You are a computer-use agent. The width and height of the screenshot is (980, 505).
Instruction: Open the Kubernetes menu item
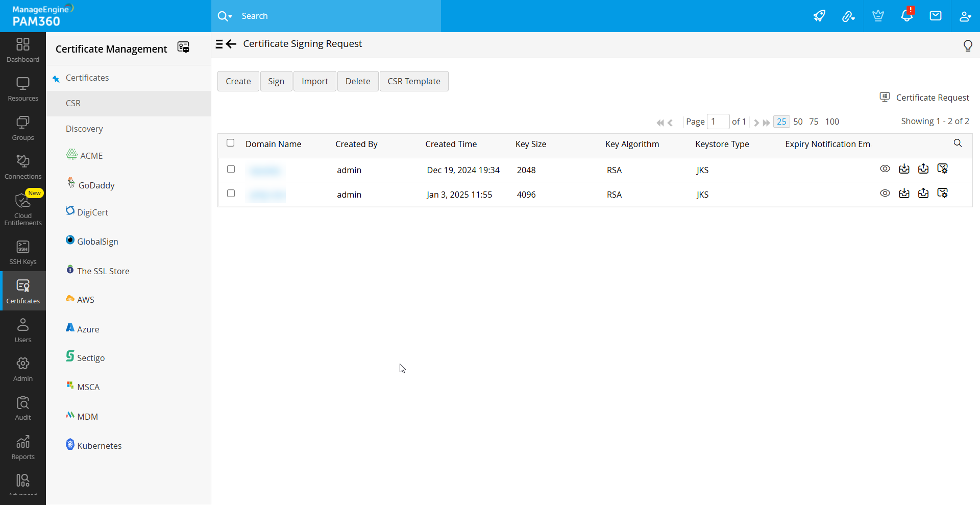(99, 446)
